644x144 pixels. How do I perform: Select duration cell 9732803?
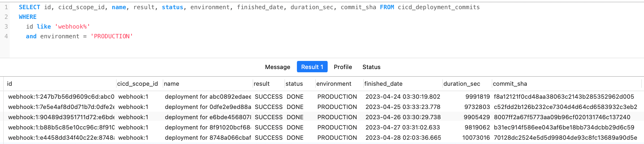(477, 107)
